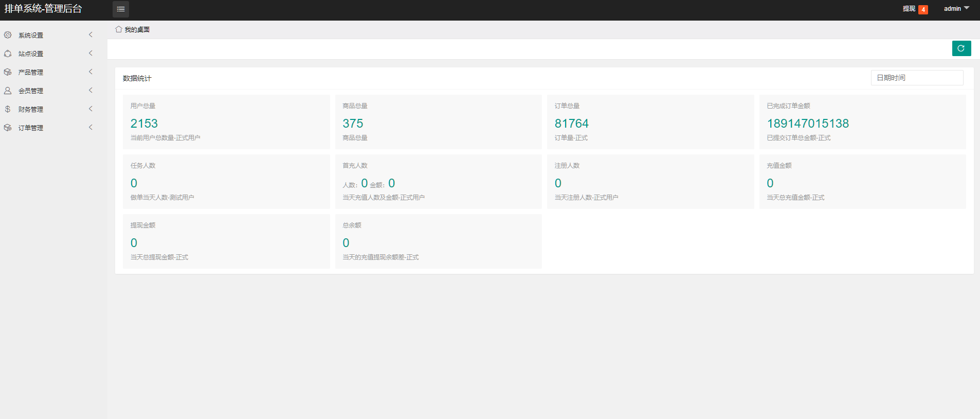Click the 排单系统-管理后台 logo title
The height and width of the screenshot is (419, 980).
click(x=43, y=9)
